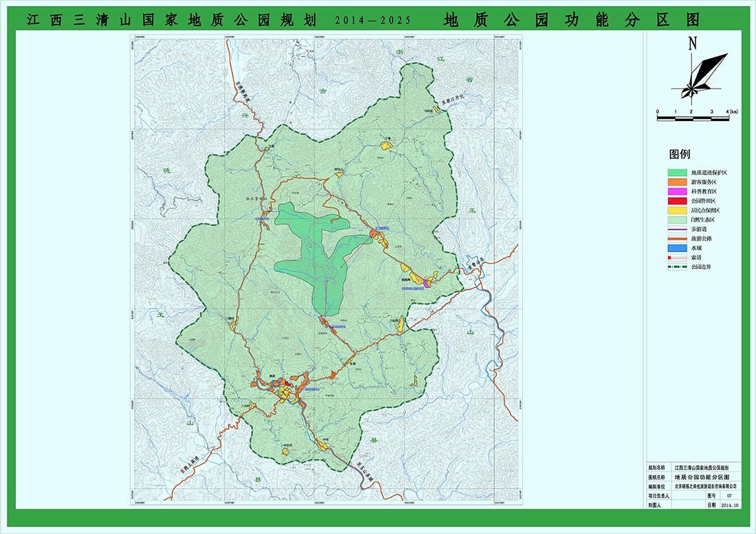The image size is (756, 534).
Task: Click the 索道 cableway legend symbol
Action: [678, 257]
